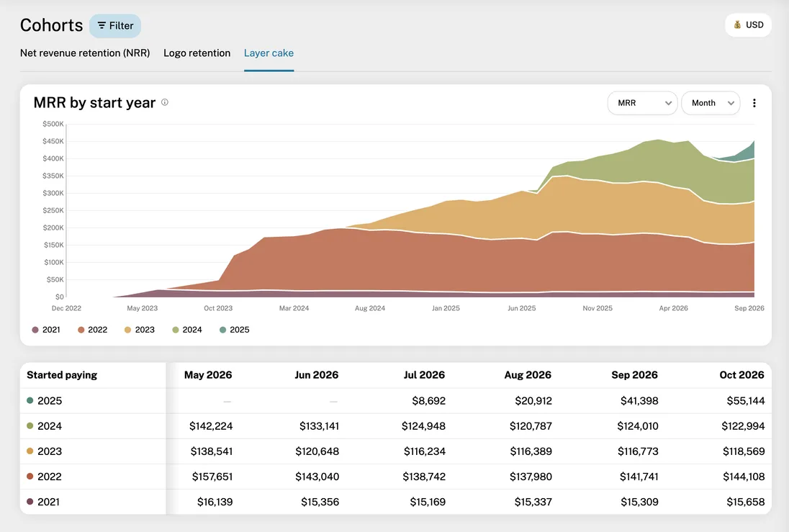This screenshot has width=789, height=532.
Task: Open the Month interval dropdown
Action: point(711,103)
